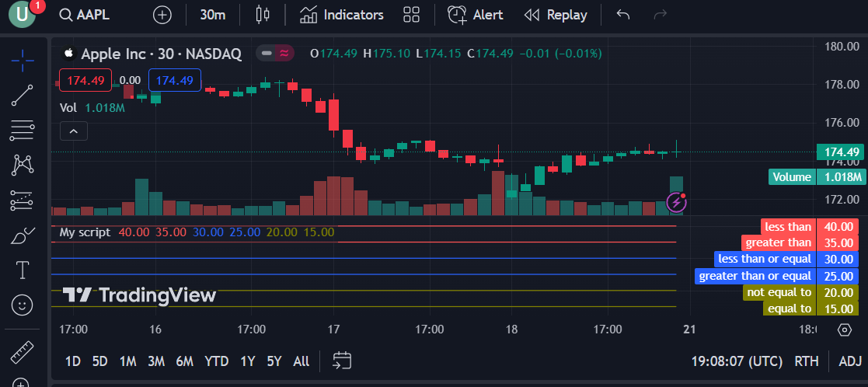Open the emoji icons tool
Viewport: 868px width, 387px height.
pyautogui.click(x=22, y=305)
